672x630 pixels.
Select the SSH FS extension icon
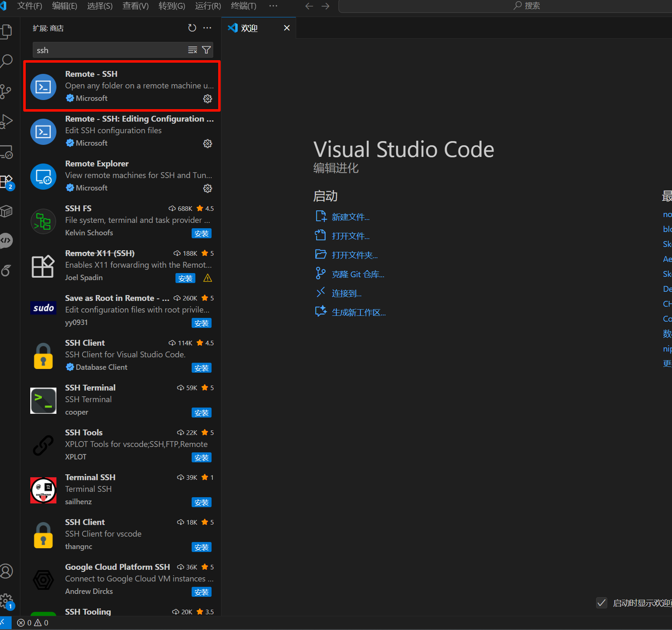point(43,221)
